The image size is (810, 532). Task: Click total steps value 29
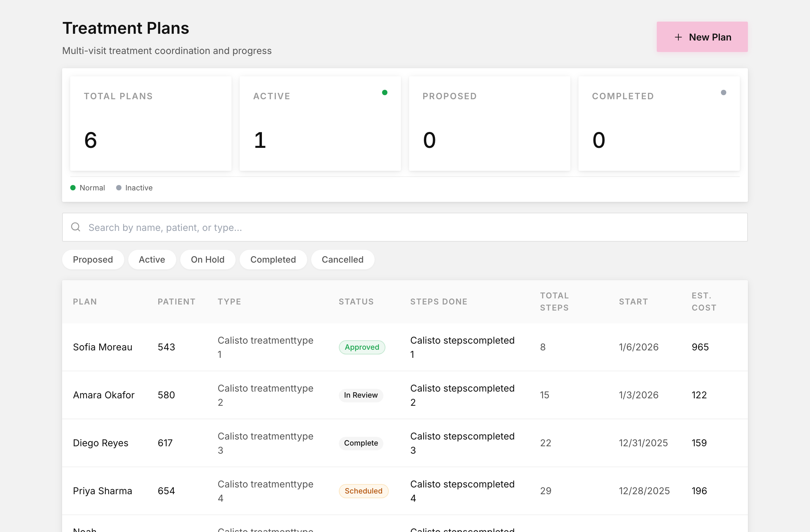tap(545, 491)
